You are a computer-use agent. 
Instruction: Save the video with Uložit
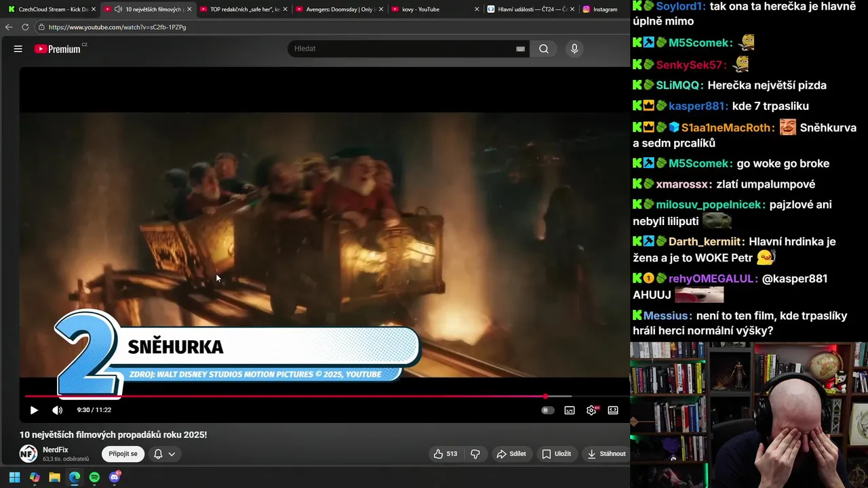click(x=557, y=454)
